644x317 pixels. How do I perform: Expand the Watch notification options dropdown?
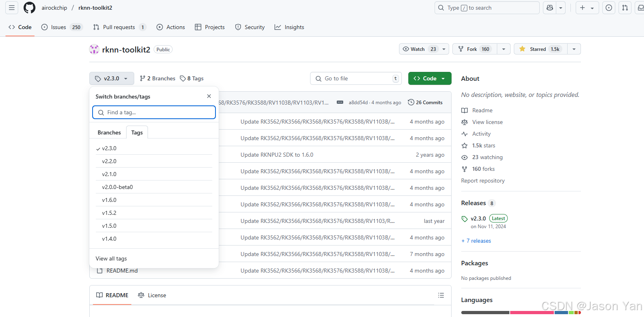pos(444,49)
